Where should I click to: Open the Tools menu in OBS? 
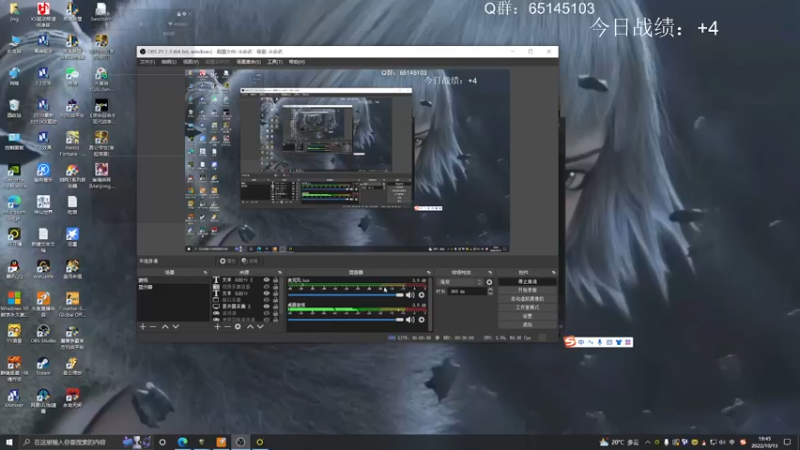click(274, 62)
